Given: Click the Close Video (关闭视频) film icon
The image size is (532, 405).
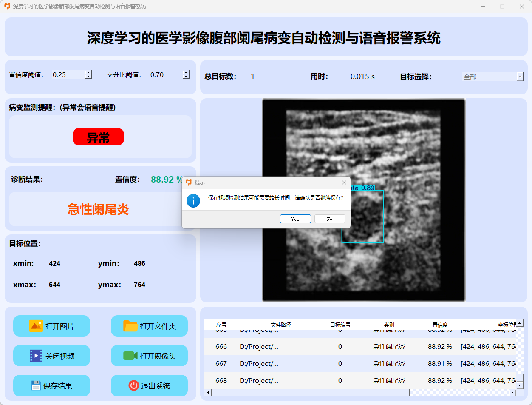Looking at the screenshot, I should [36, 356].
